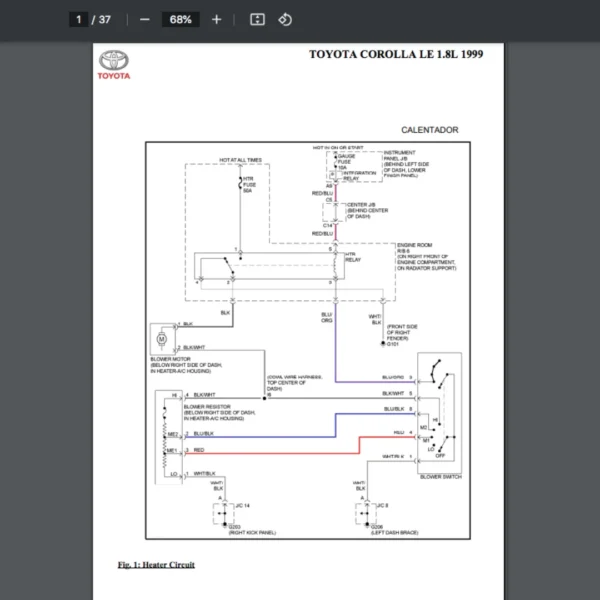600x600 pixels.
Task: Click the BLOWER SWITCH label
Action: coord(441,477)
